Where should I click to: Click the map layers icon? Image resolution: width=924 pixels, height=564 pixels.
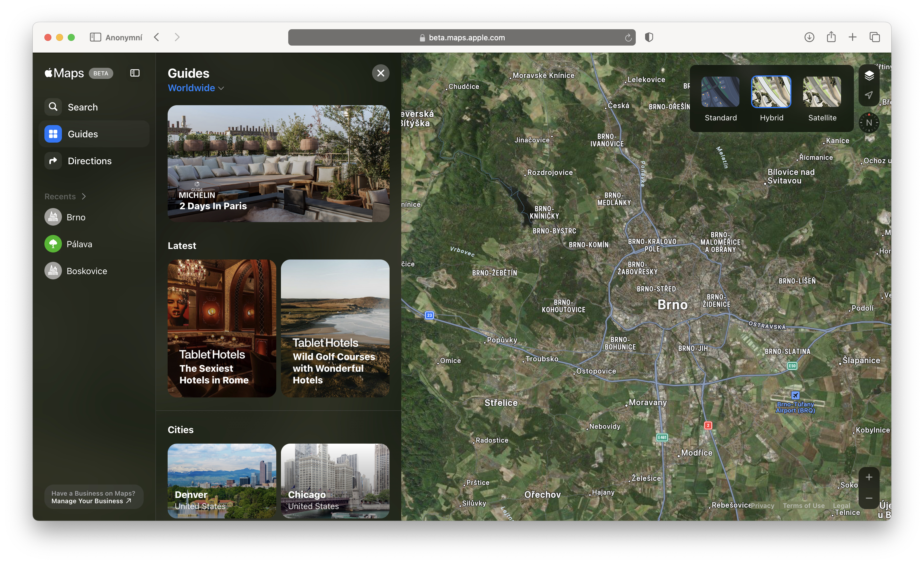[869, 75]
